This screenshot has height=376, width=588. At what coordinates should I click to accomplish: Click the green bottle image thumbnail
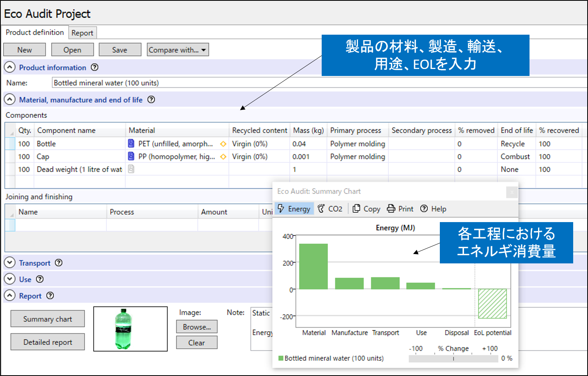pyautogui.click(x=131, y=329)
